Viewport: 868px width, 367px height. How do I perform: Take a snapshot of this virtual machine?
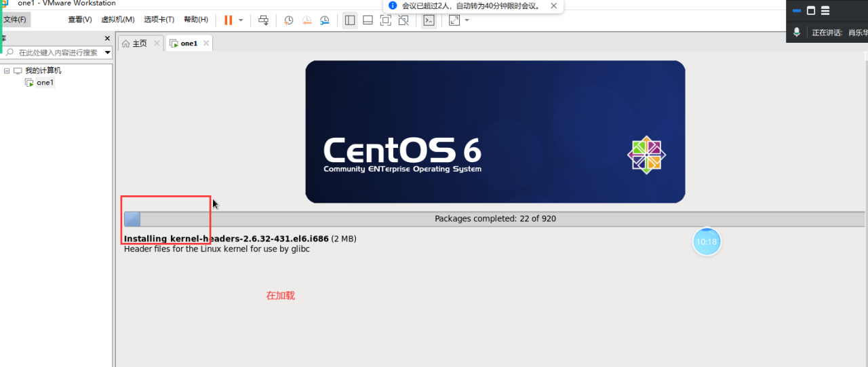288,20
